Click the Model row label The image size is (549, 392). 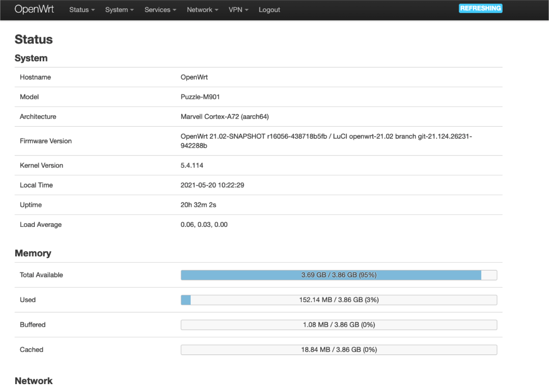tap(29, 97)
